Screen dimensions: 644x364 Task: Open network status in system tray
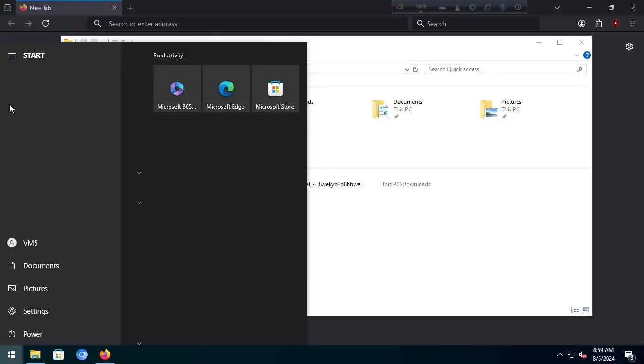coord(572,355)
